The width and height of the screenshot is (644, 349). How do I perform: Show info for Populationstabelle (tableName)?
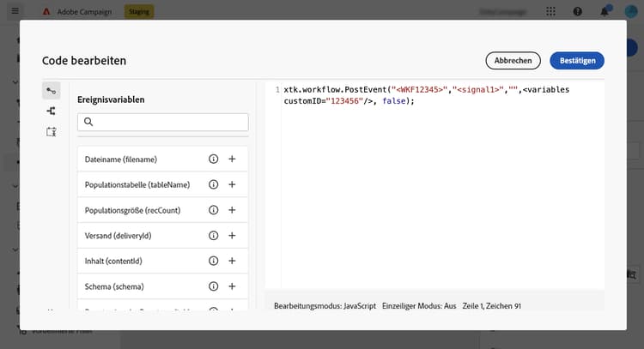pos(213,184)
